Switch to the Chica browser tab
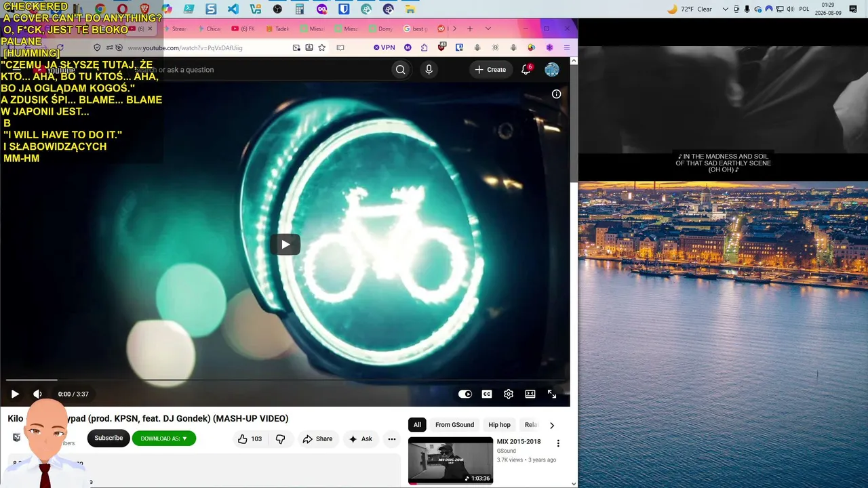868x488 pixels. point(210,28)
